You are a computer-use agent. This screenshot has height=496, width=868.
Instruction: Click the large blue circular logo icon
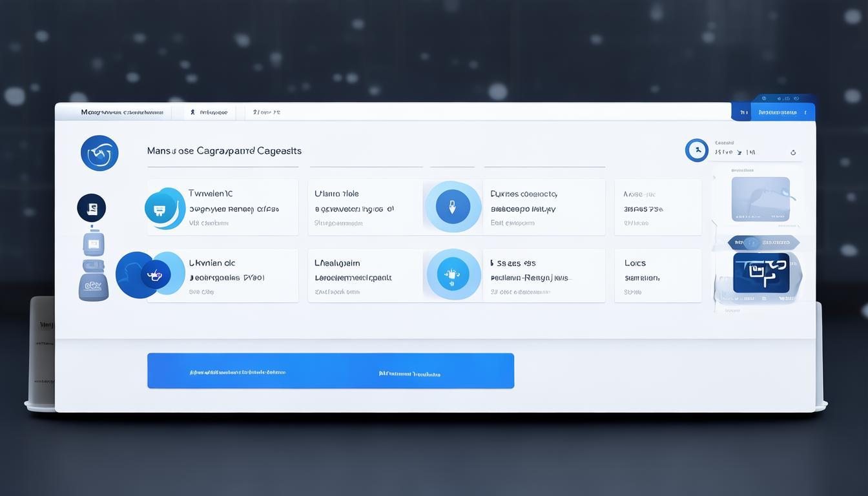click(x=99, y=153)
